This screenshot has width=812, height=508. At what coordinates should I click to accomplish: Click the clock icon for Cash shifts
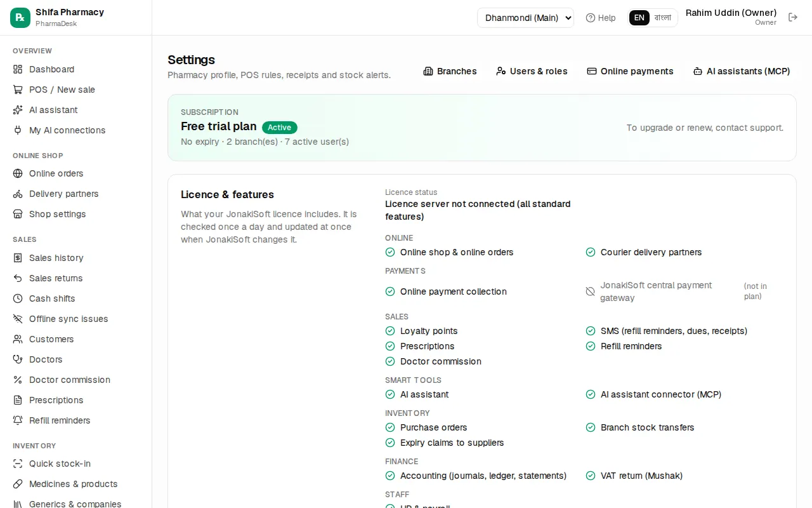(x=18, y=298)
